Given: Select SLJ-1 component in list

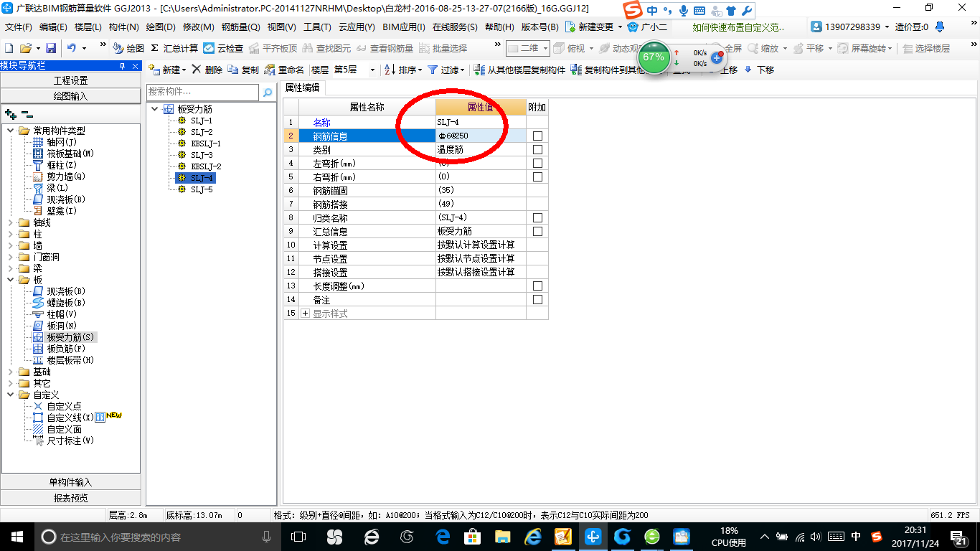Looking at the screenshot, I should [201, 121].
